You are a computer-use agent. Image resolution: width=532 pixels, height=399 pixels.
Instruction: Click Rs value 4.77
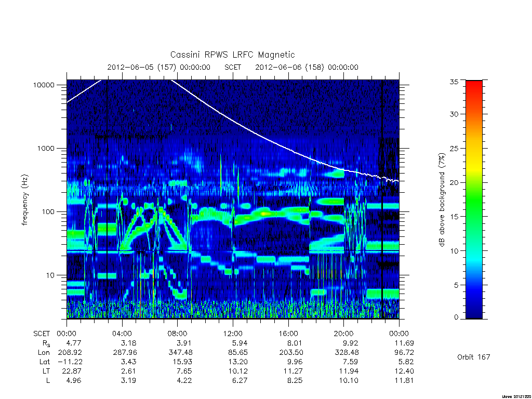click(x=74, y=343)
